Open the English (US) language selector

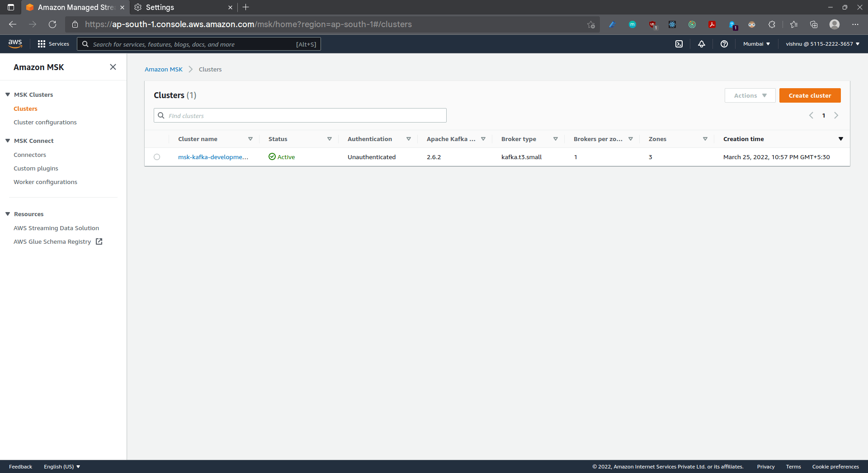point(62,467)
